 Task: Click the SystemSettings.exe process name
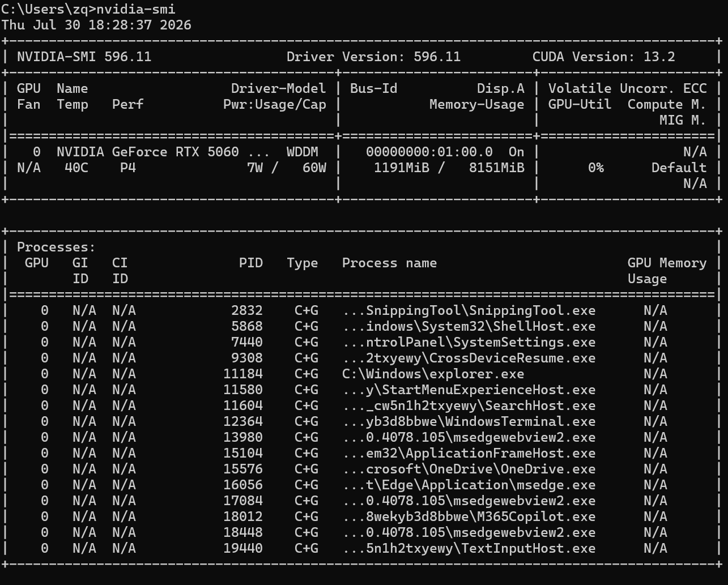[x=469, y=342]
